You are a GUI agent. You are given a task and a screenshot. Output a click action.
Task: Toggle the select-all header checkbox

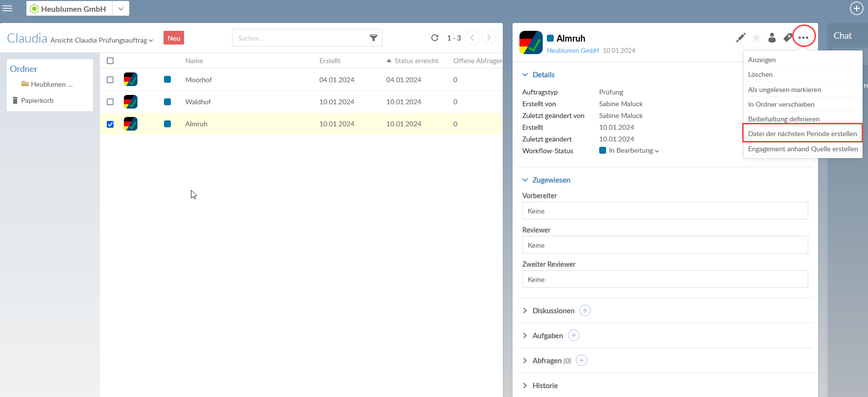coord(110,61)
